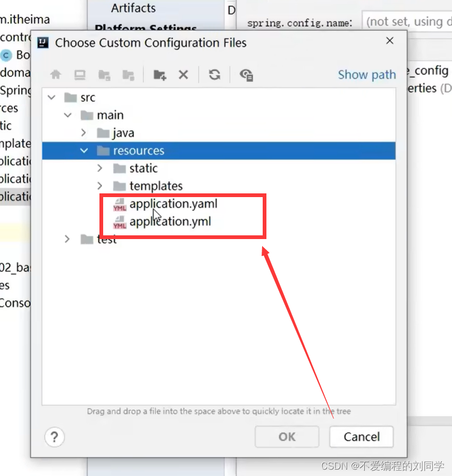The height and width of the screenshot is (476, 452).
Task: Refresh the file tree
Action: click(214, 74)
